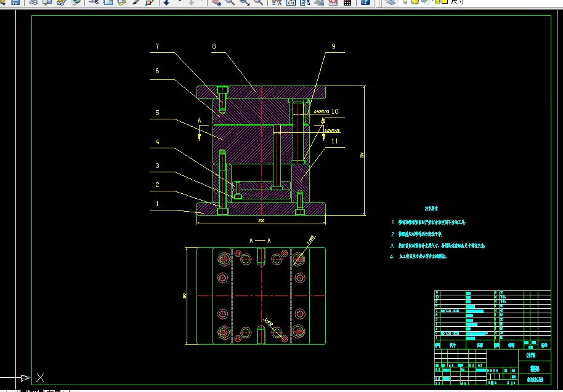The height and width of the screenshot is (392, 563).
Task: Click part callout number 10
Action: 334,111
